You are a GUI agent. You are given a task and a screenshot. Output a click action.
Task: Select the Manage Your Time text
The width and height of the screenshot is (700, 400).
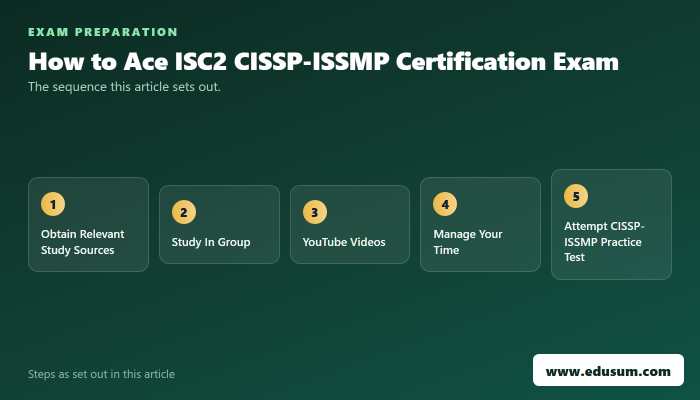(468, 242)
